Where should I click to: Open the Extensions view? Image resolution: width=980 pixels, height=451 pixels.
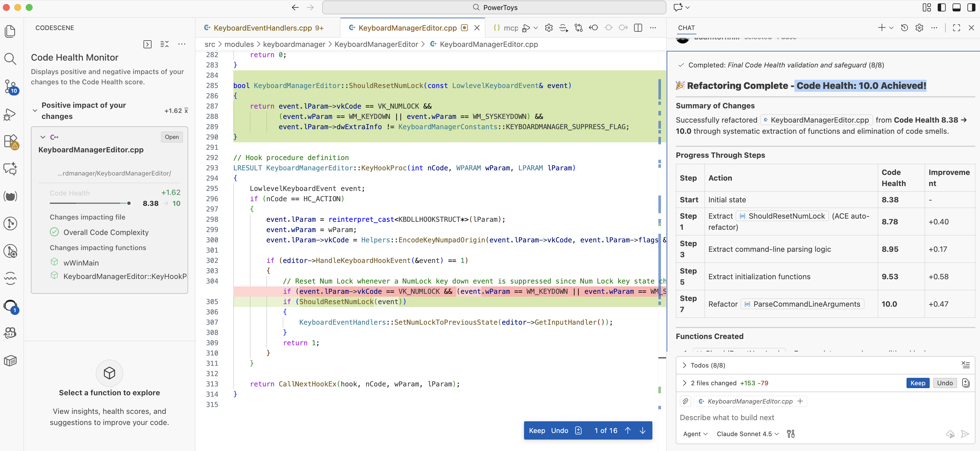coord(10,141)
